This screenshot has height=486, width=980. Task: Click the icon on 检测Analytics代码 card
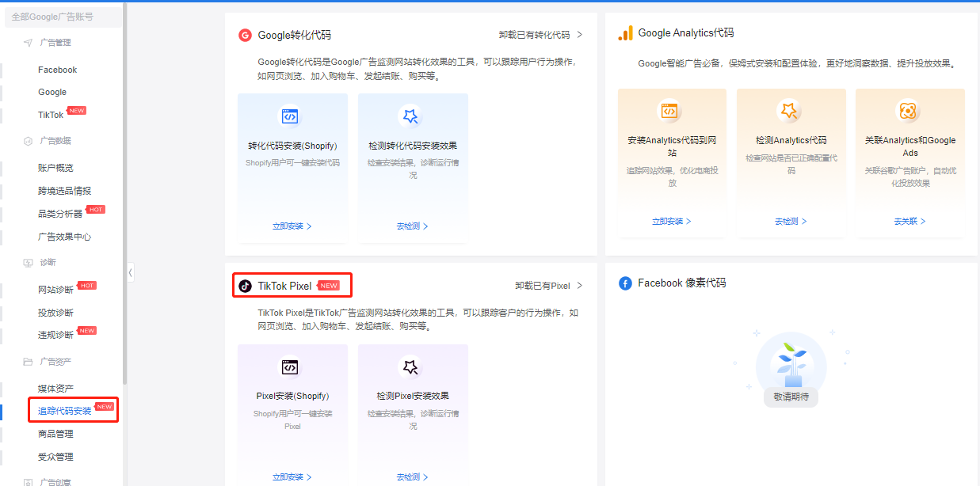(x=788, y=111)
